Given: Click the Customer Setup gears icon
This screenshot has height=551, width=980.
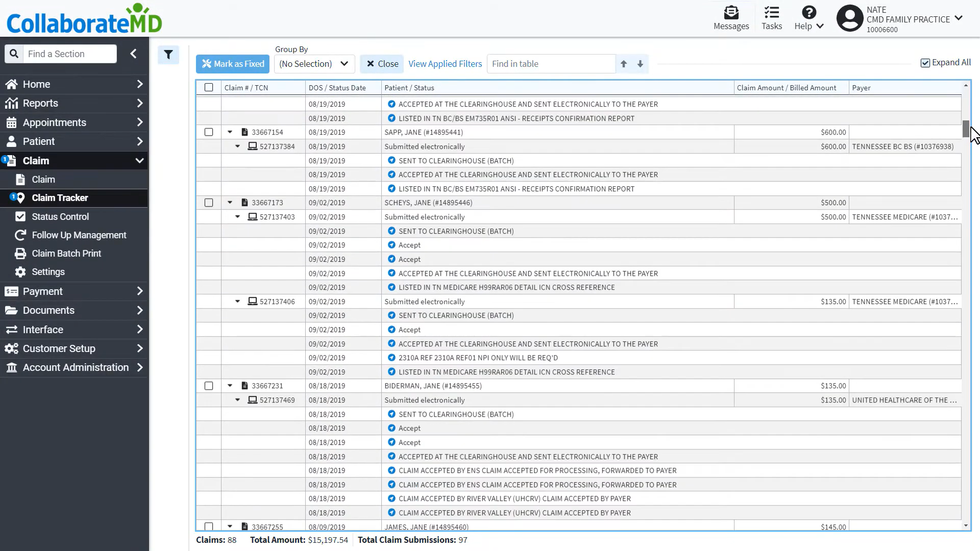Looking at the screenshot, I should 11,348.
